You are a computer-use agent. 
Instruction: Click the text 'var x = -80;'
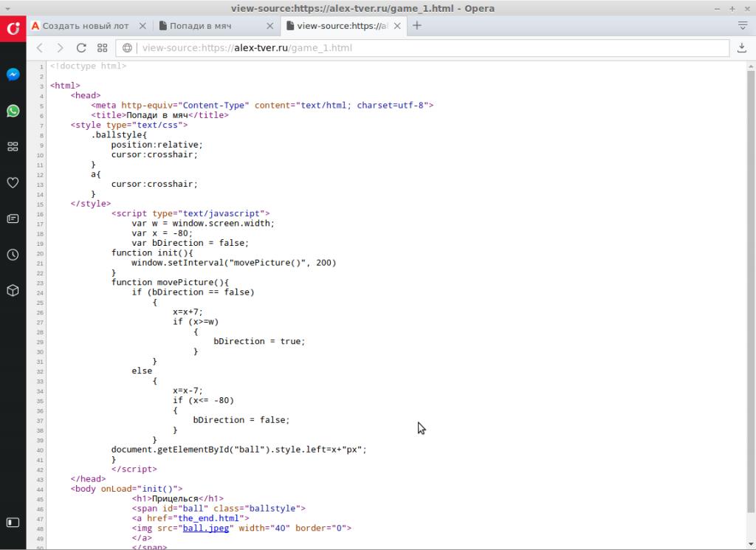pos(162,233)
